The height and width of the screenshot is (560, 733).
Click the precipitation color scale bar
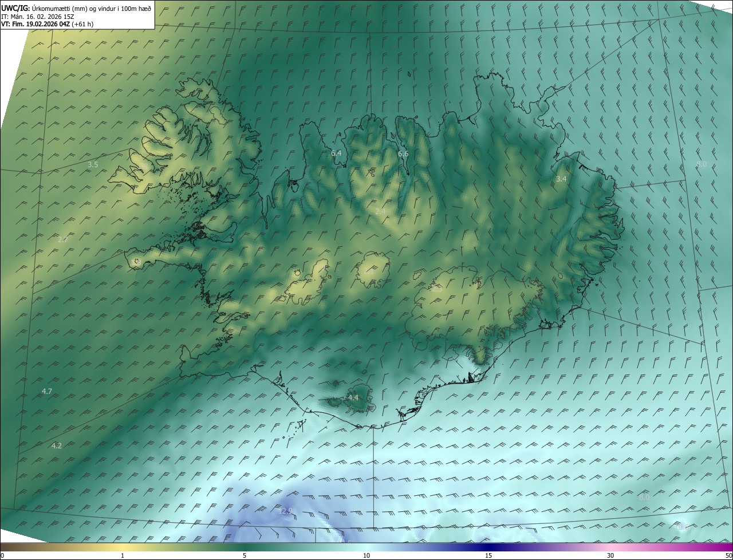[366, 547]
